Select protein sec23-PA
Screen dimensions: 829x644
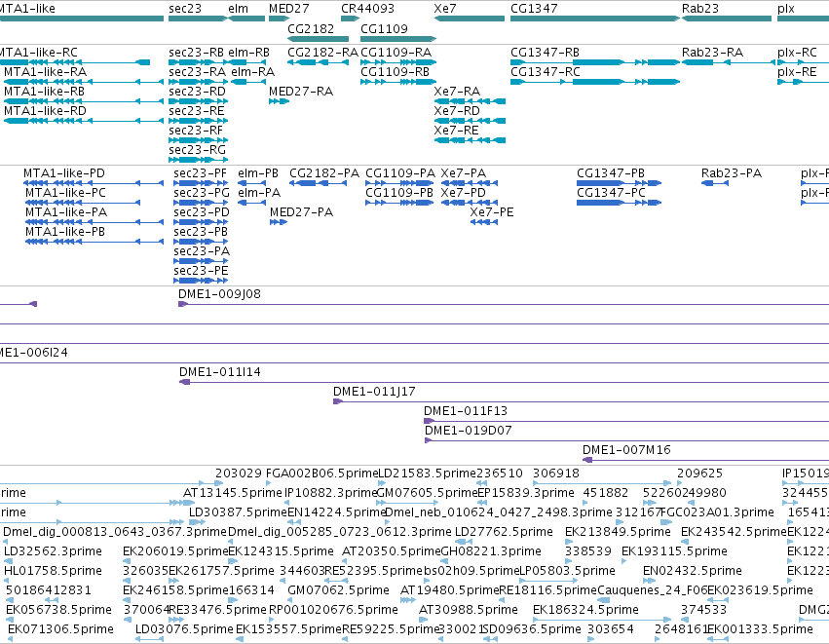pos(201,261)
